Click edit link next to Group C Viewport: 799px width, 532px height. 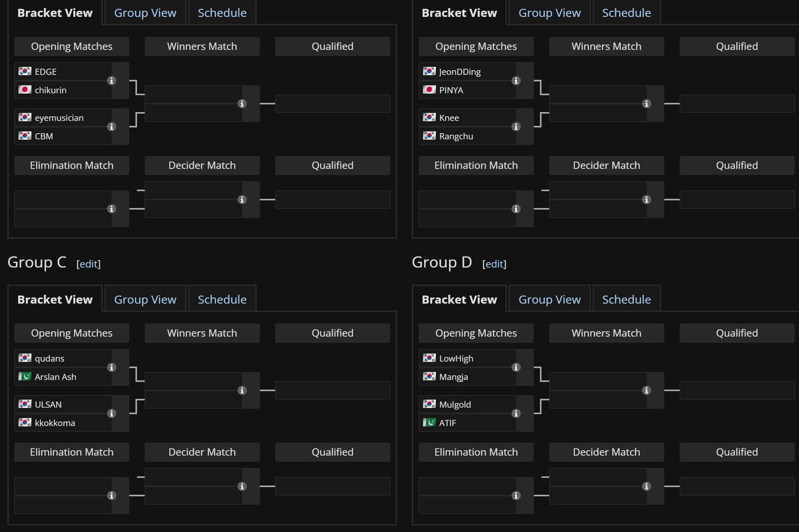(88, 264)
